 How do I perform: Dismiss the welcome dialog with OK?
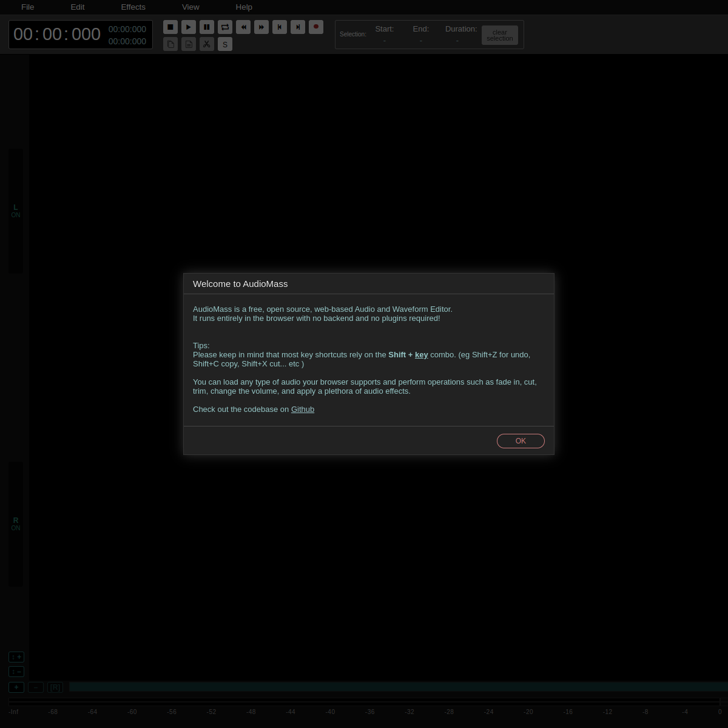[521, 440]
